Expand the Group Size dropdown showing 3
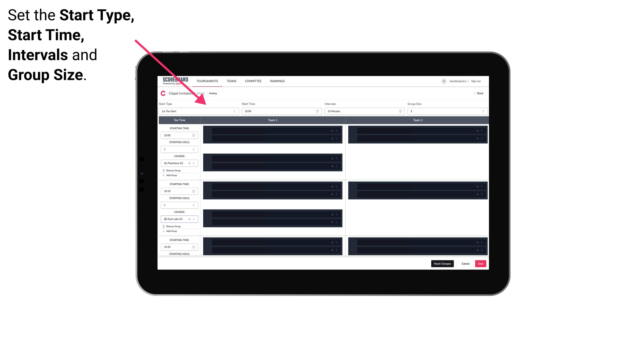This screenshot has width=644, height=346. point(482,111)
